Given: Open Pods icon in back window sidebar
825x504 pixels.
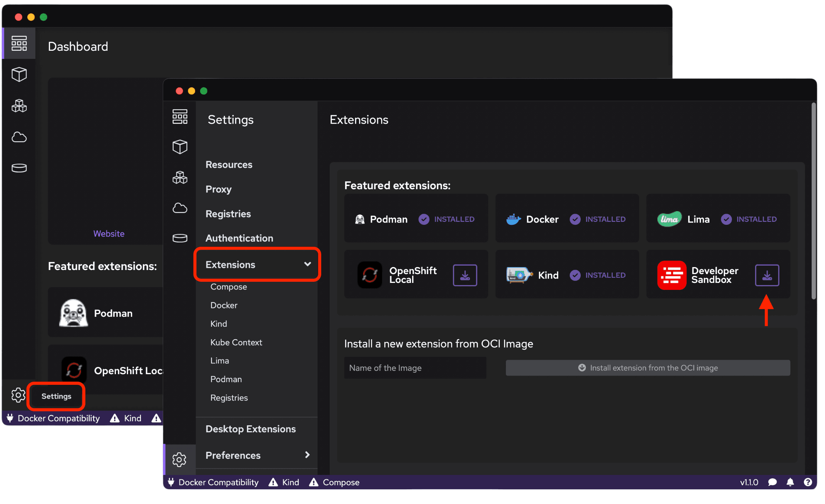Looking at the screenshot, I should (19, 106).
